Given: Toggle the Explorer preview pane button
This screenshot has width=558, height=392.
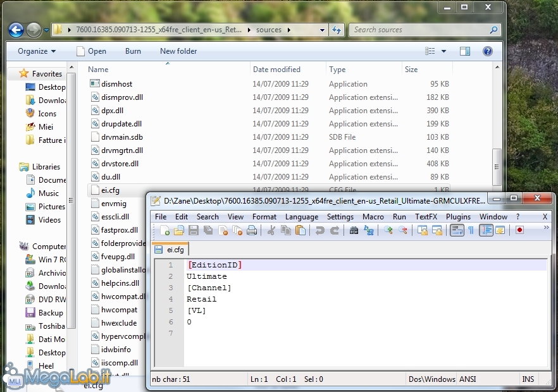Looking at the screenshot, I should pyautogui.click(x=465, y=51).
